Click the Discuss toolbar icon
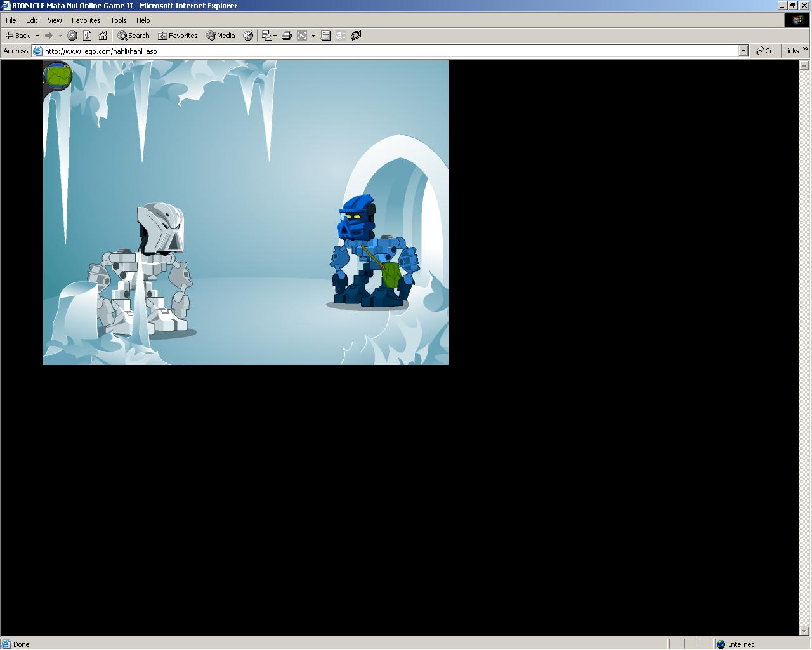812x650 pixels. [x=325, y=36]
